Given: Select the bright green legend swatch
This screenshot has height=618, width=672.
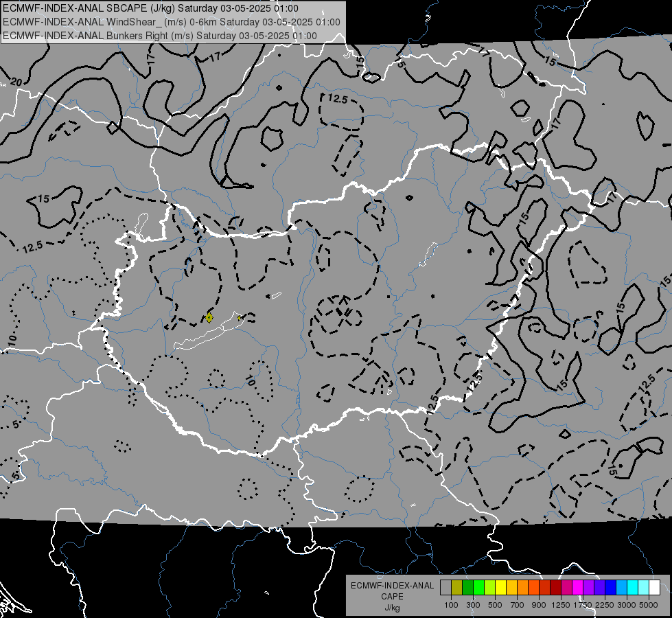Looking at the screenshot, I should coord(478,587).
